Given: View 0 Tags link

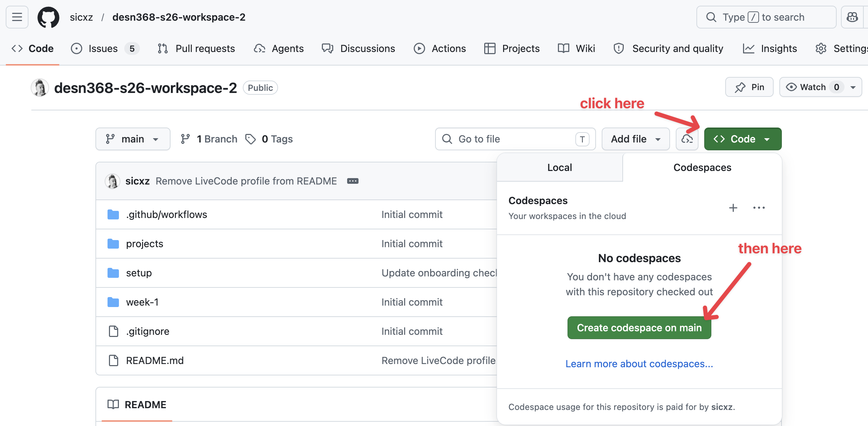Looking at the screenshot, I should pyautogui.click(x=269, y=139).
